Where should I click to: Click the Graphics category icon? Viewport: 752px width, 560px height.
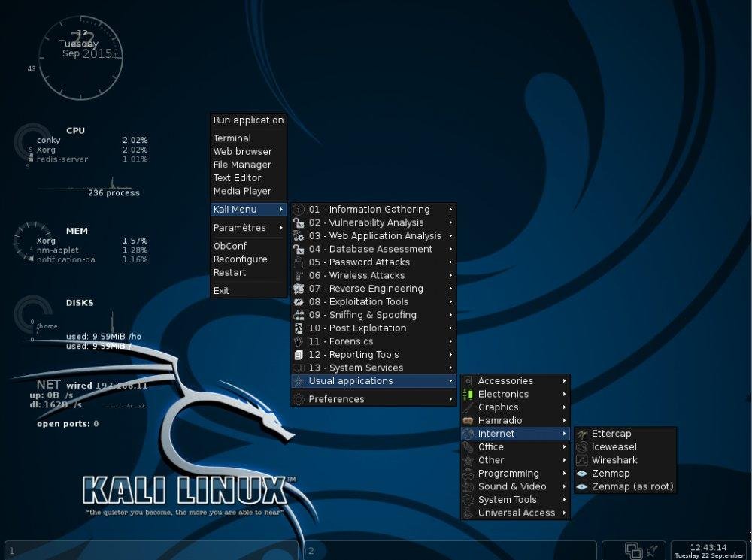pos(468,407)
